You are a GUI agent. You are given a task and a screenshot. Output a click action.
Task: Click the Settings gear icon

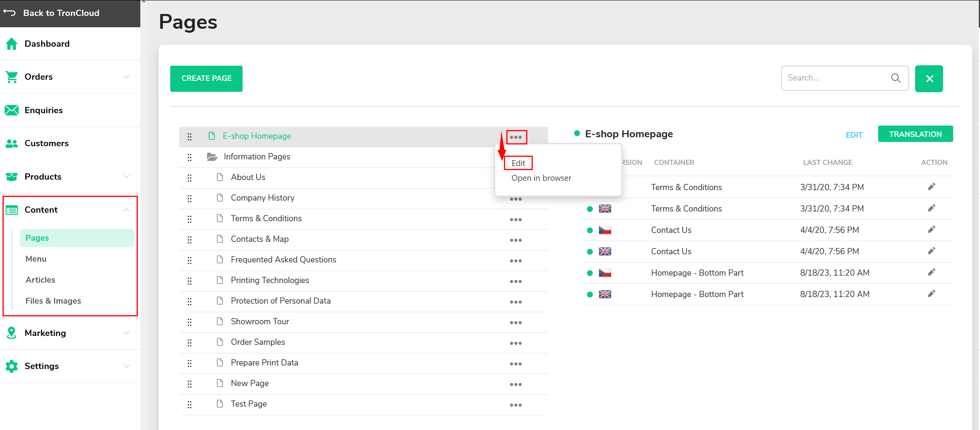point(12,366)
